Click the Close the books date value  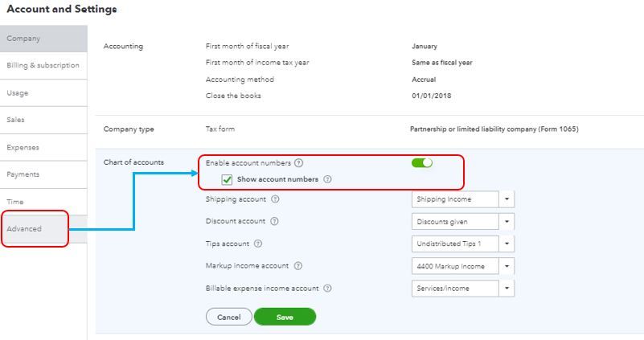pyautogui.click(x=431, y=96)
